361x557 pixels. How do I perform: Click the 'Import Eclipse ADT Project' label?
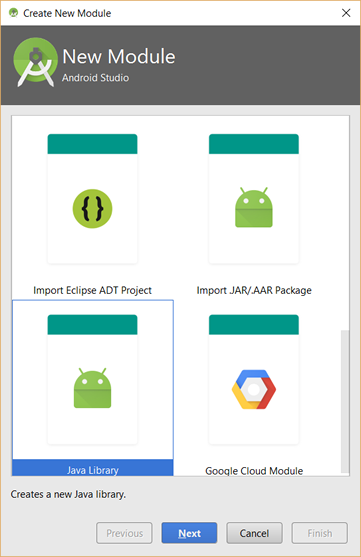click(92, 290)
